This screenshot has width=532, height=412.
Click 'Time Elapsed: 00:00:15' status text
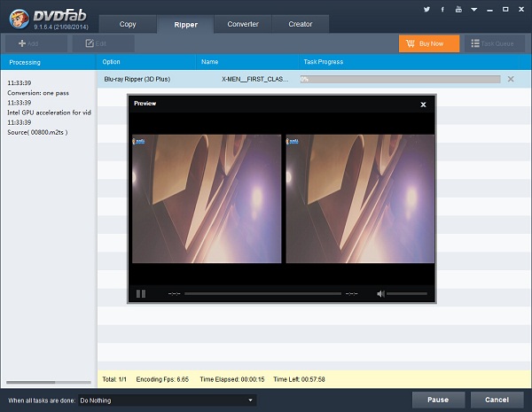pyautogui.click(x=232, y=379)
